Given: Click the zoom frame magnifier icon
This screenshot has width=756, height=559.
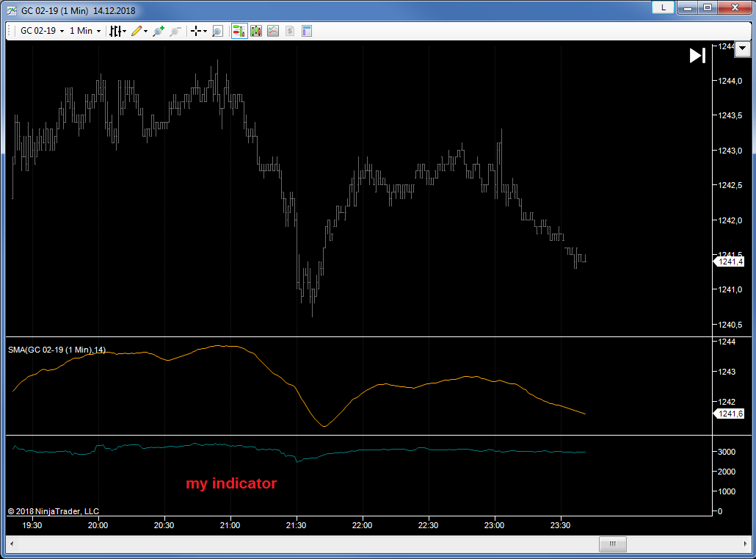Looking at the screenshot, I should click(217, 31).
